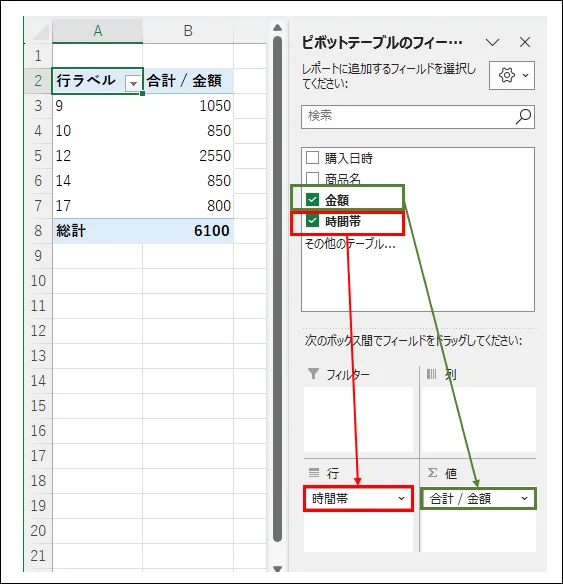Select the 合計 / 金額 header cell
The width and height of the screenshot is (563, 584).
(188, 81)
